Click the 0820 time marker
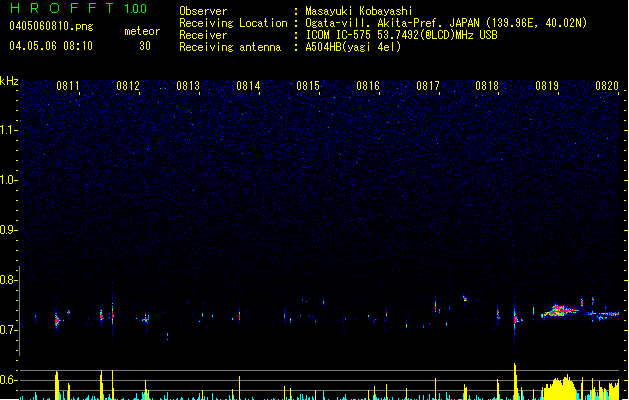629x400 pixels. [x=607, y=86]
